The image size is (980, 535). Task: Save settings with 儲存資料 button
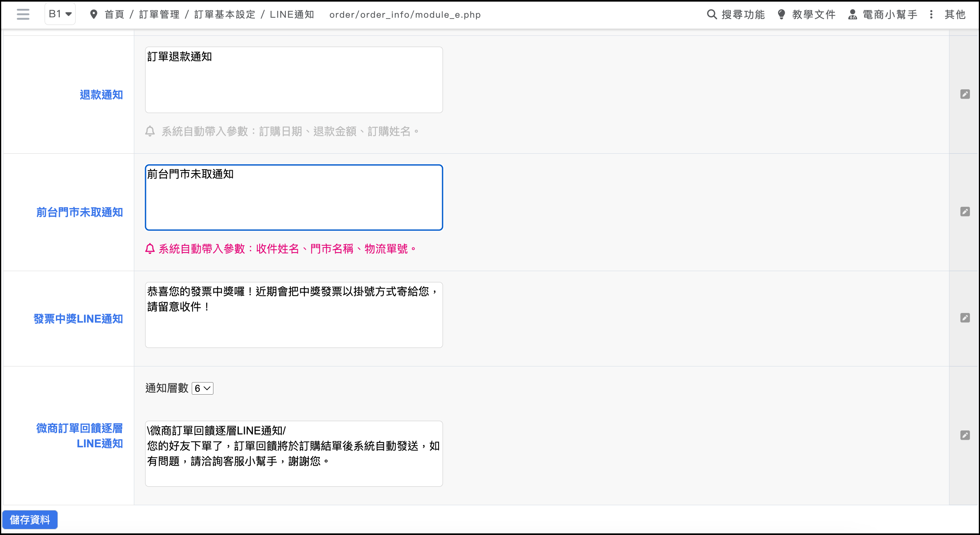(30, 520)
